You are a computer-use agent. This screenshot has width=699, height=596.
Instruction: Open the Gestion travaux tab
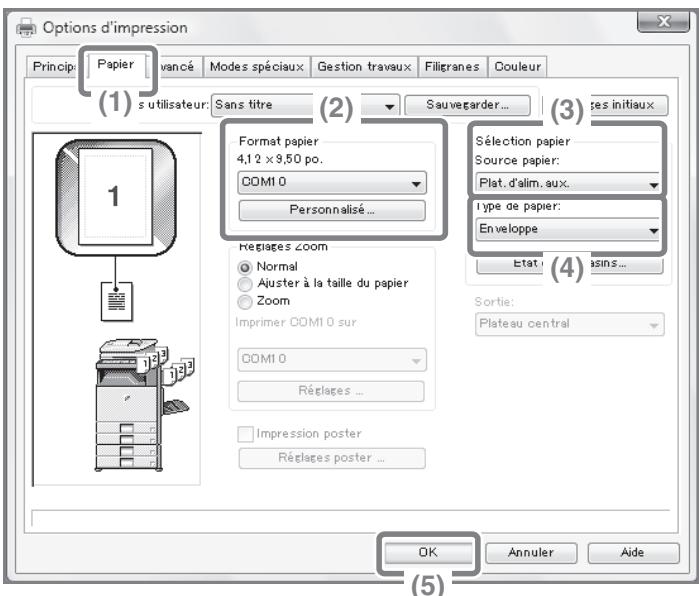point(364,67)
